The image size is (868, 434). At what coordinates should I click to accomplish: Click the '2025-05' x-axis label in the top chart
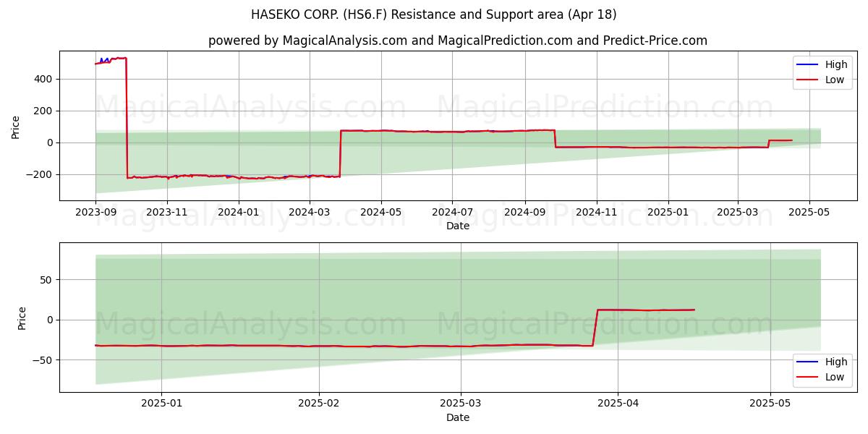[x=809, y=213]
